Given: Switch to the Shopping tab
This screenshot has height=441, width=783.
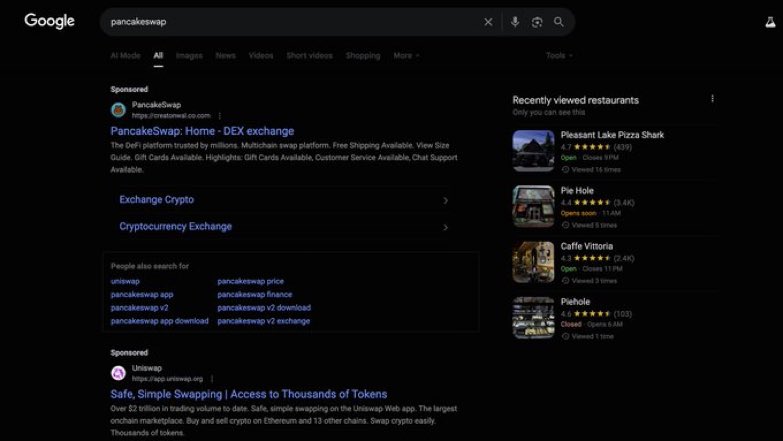Looking at the screenshot, I should [x=363, y=55].
